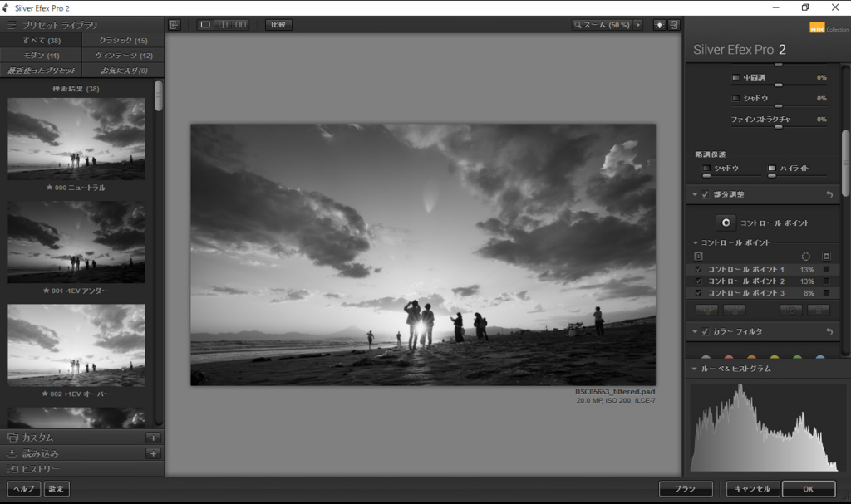Image resolution: width=851 pixels, height=504 pixels.
Task: Select single image view mode
Action: pos(205,25)
